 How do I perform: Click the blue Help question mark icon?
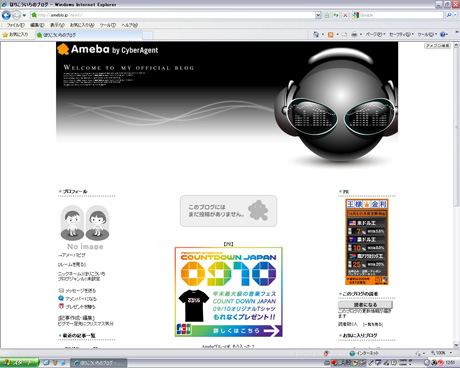point(443,34)
